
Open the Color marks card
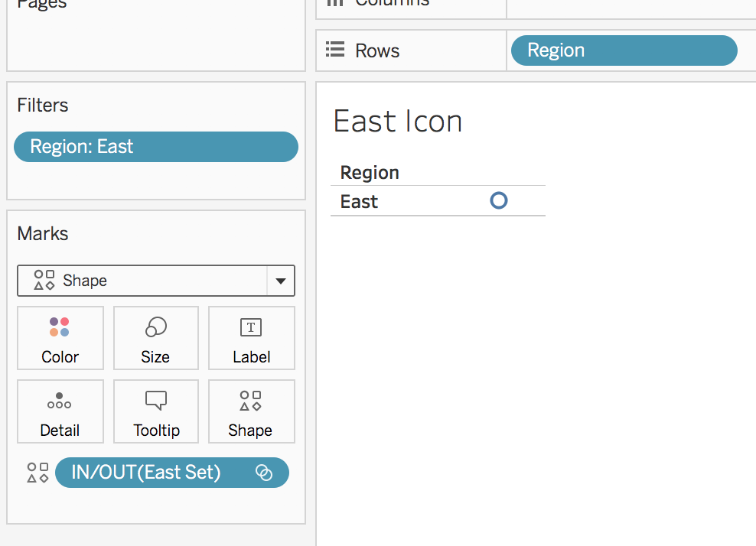pos(60,338)
